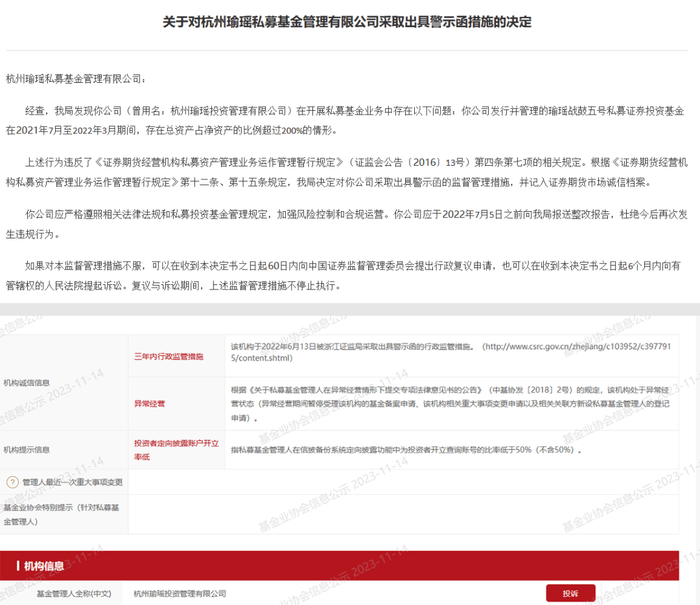Click the 机构信息 red section header
The height and width of the screenshot is (605, 700).
pos(339,565)
